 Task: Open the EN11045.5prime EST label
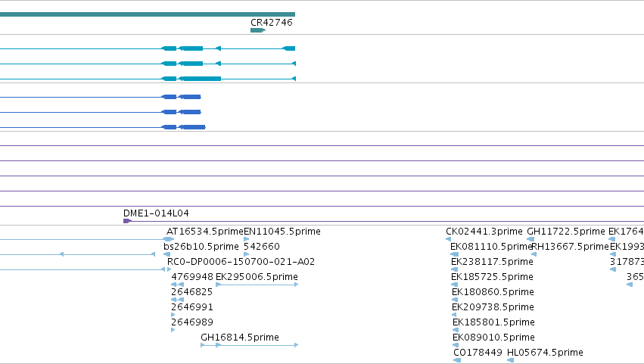(x=282, y=232)
